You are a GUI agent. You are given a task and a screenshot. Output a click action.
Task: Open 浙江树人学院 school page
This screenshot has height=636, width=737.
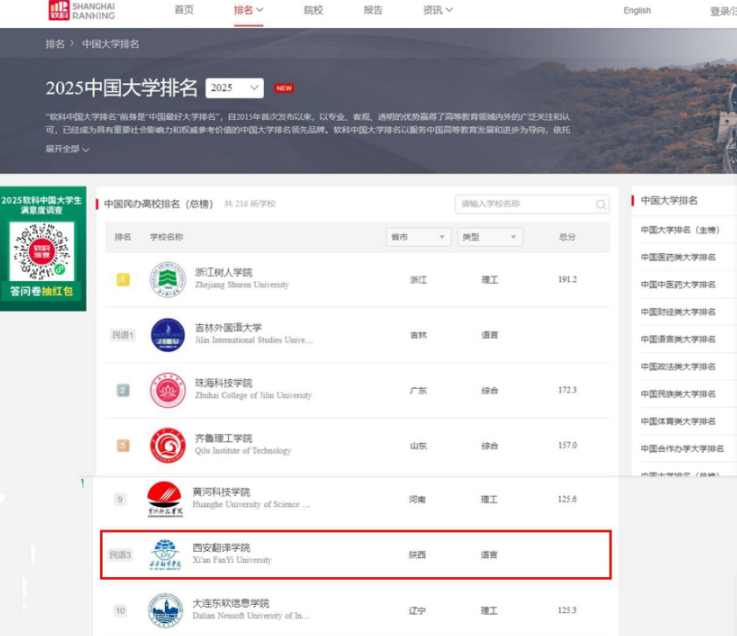coord(223,272)
